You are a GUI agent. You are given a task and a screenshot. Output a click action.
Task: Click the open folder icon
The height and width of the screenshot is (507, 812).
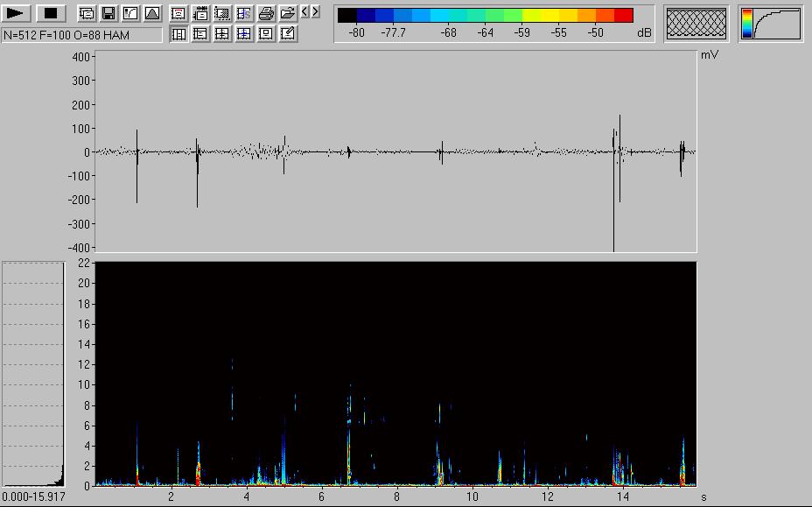click(x=287, y=13)
